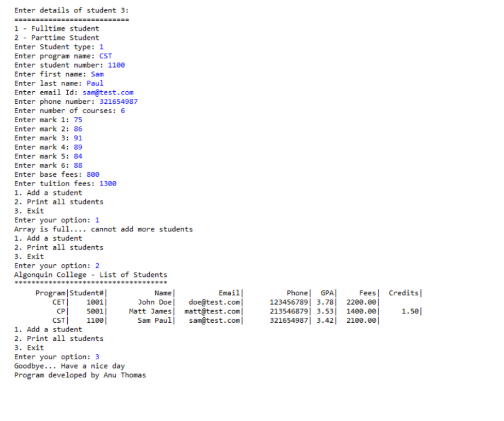Click fees '2100.00' cell
Viewport: 504px width, 421px height.
tap(361, 321)
